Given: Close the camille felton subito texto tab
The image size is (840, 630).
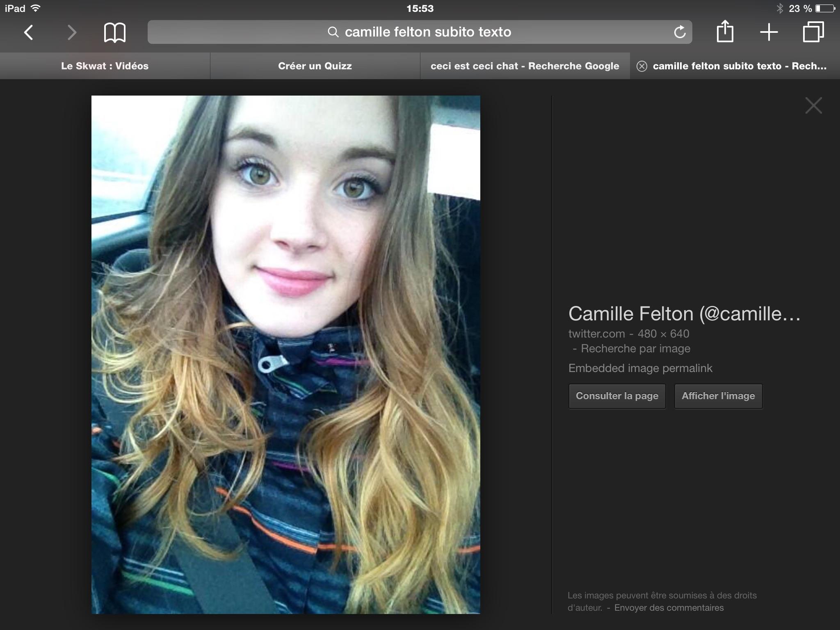Looking at the screenshot, I should pos(642,66).
